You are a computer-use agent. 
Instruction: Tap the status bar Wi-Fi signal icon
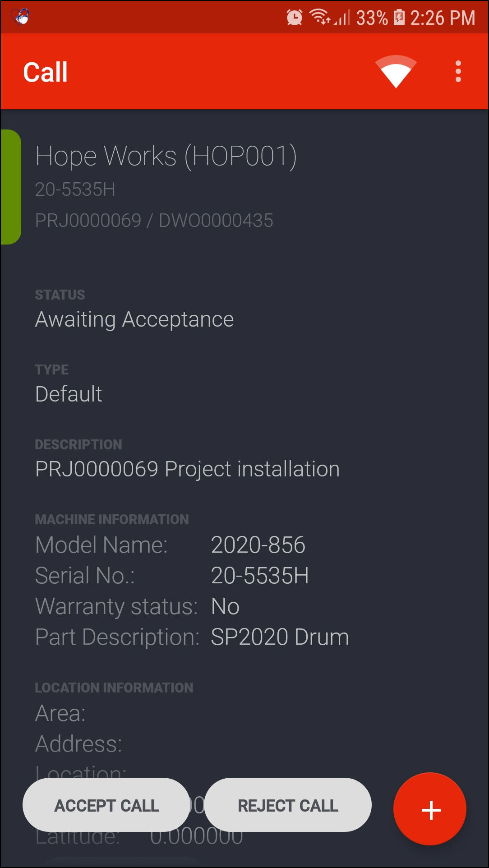[320, 17]
